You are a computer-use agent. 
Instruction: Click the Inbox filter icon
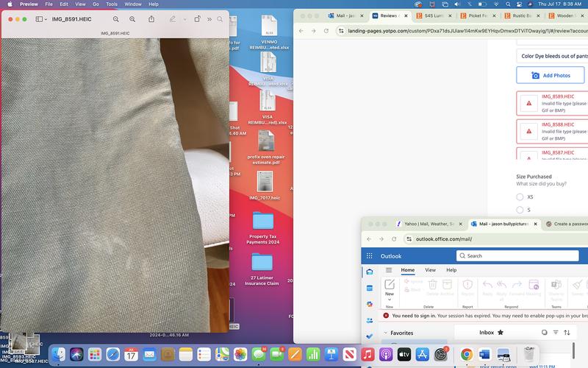556,333
